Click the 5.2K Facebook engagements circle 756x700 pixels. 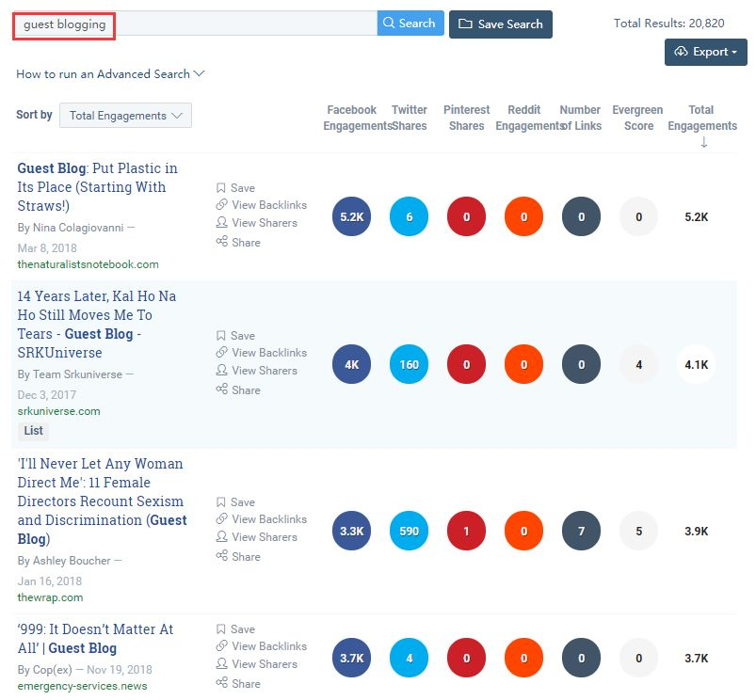coord(351,216)
